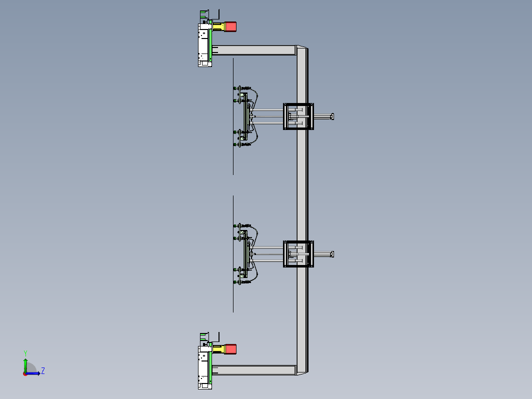
Task: Select the red motor at the bottom
Action: (x=230, y=349)
